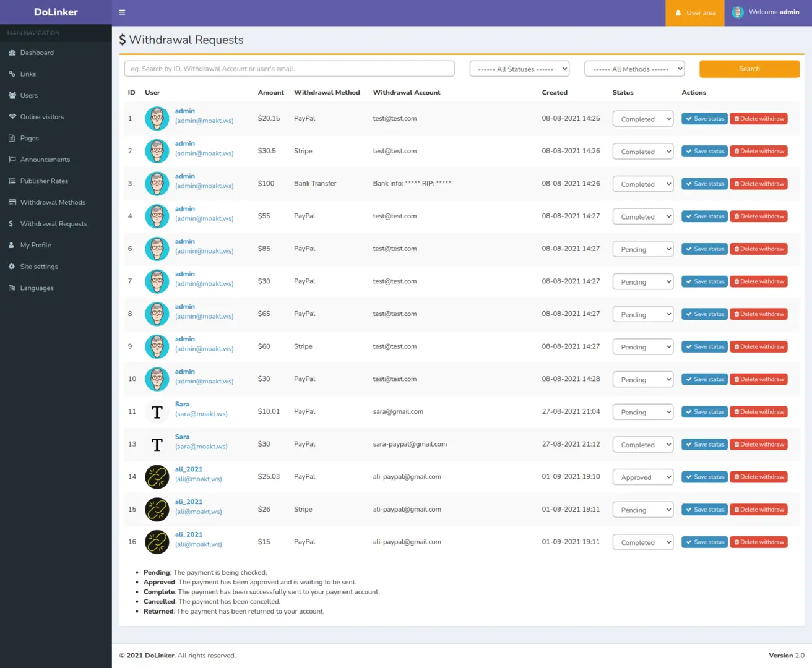Save status for the $55 PayPal request
Screen dimensions: 812x668
coord(705,216)
